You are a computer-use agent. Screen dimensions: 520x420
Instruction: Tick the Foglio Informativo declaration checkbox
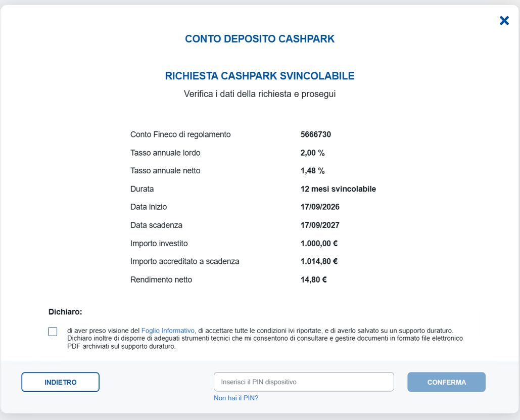click(x=53, y=332)
